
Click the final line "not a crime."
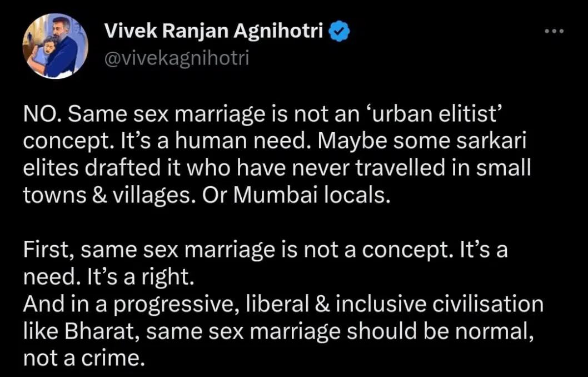tap(80, 359)
